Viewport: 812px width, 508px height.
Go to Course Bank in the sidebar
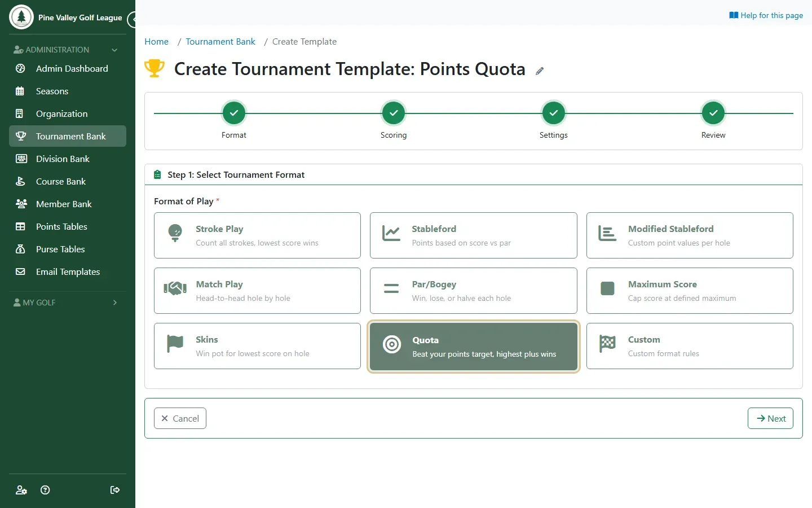point(68,181)
